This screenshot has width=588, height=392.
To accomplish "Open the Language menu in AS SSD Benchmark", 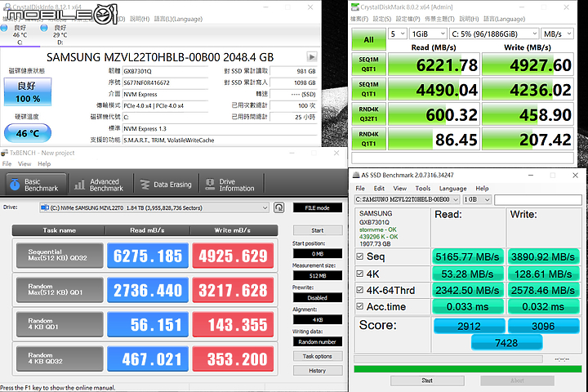I will click(453, 189).
